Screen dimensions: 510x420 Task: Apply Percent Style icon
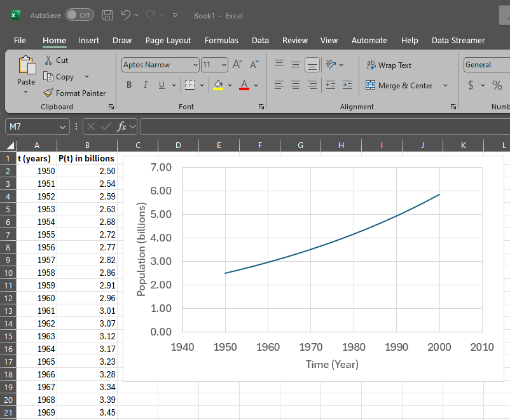tap(497, 85)
